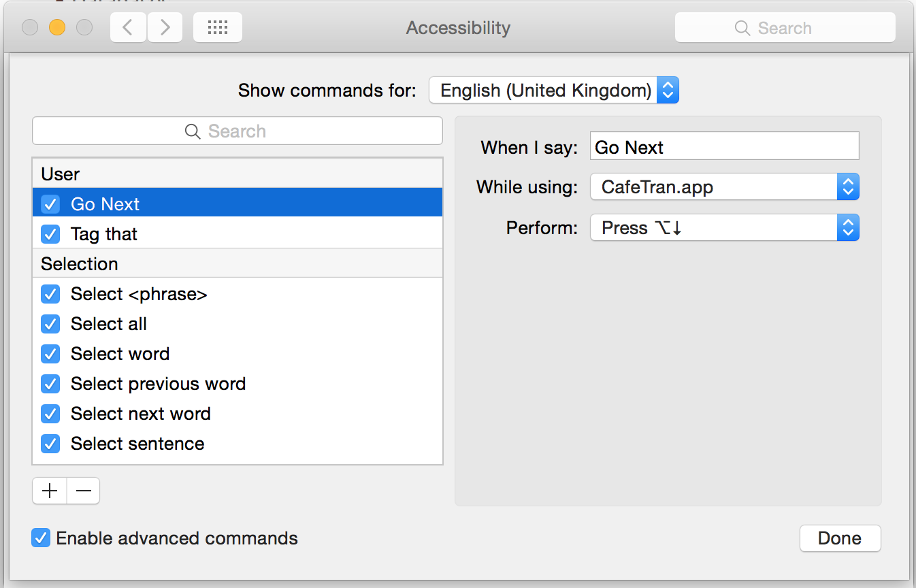The width and height of the screenshot is (916, 588).
Task: Open the Show commands for language dropdown
Action: click(553, 91)
